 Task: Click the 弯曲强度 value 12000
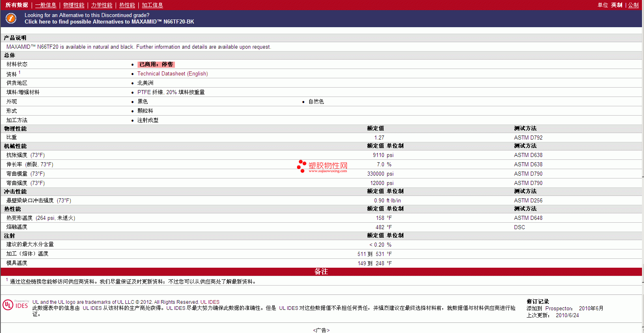coord(377,183)
